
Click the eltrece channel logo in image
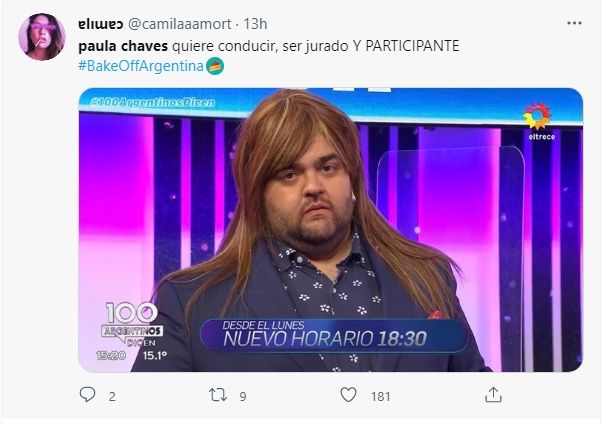click(539, 121)
